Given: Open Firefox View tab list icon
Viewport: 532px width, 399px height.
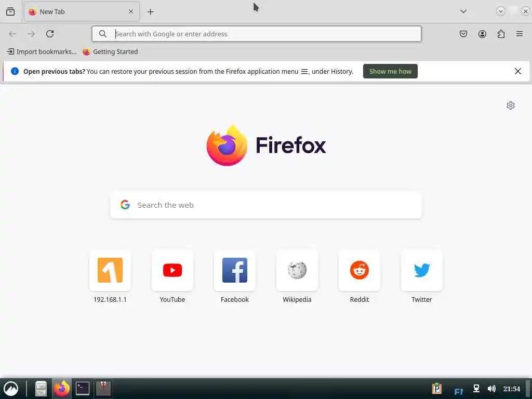Looking at the screenshot, I should click(10, 11).
